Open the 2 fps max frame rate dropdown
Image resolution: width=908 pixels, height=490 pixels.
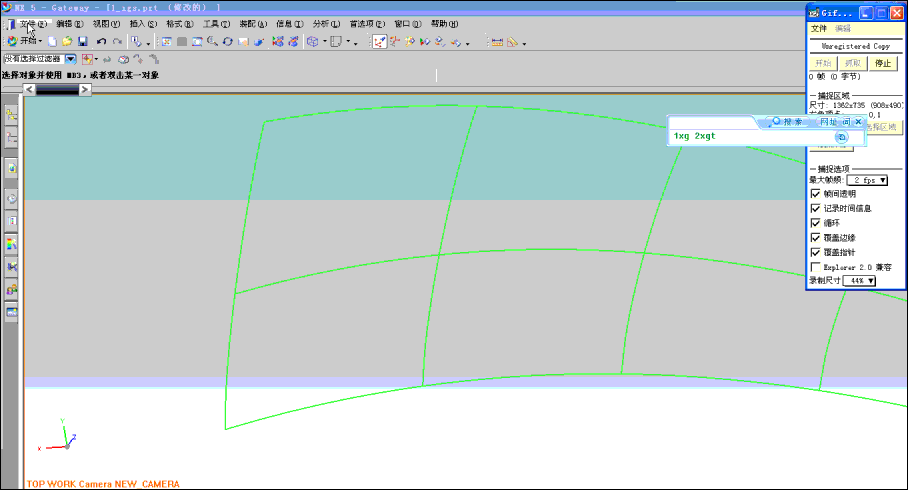[867, 180]
